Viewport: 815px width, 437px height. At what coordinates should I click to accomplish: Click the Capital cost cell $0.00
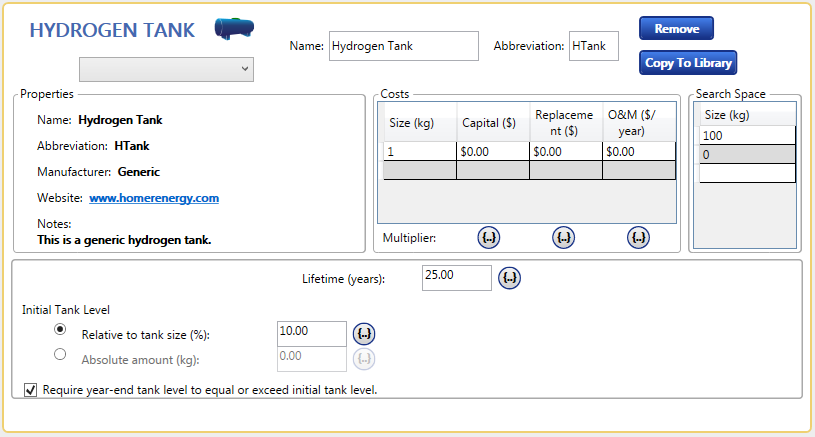pyautogui.click(x=492, y=152)
